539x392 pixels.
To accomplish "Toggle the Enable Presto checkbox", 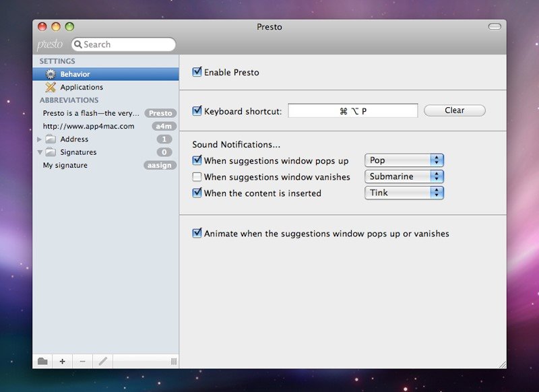I will (197, 72).
